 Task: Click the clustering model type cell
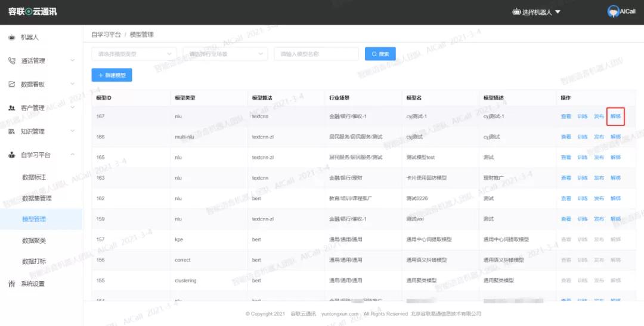(x=185, y=281)
